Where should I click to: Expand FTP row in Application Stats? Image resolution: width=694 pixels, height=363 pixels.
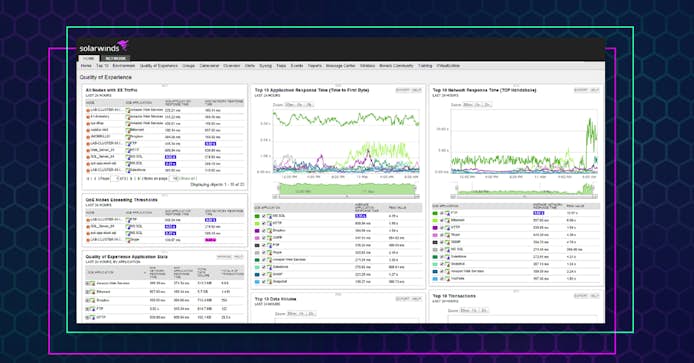[x=88, y=309]
